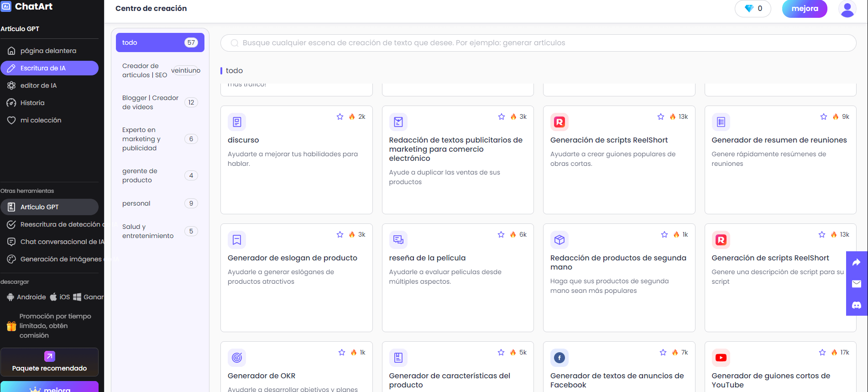868x392 pixels.
Task: Click the discurso document icon
Action: 237,122
